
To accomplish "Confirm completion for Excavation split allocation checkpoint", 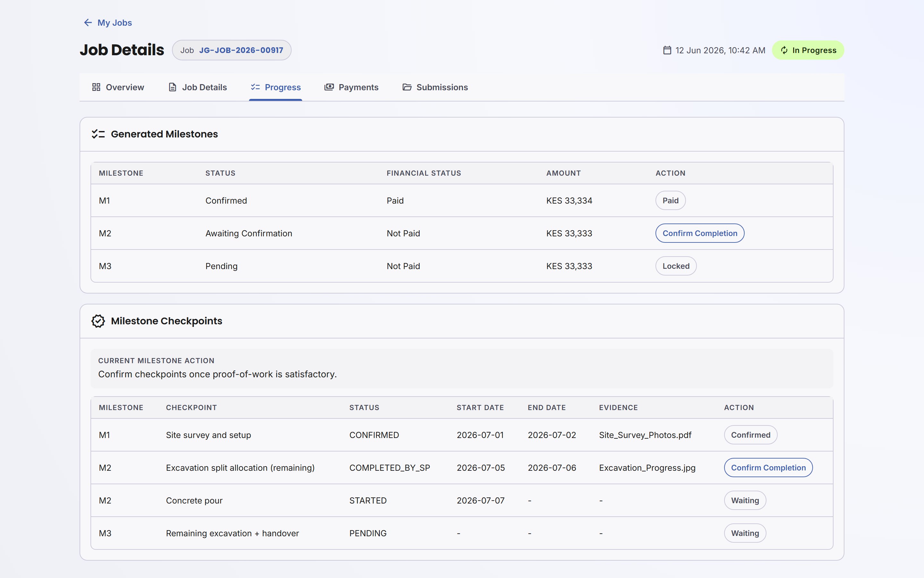I will pos(768,468).
